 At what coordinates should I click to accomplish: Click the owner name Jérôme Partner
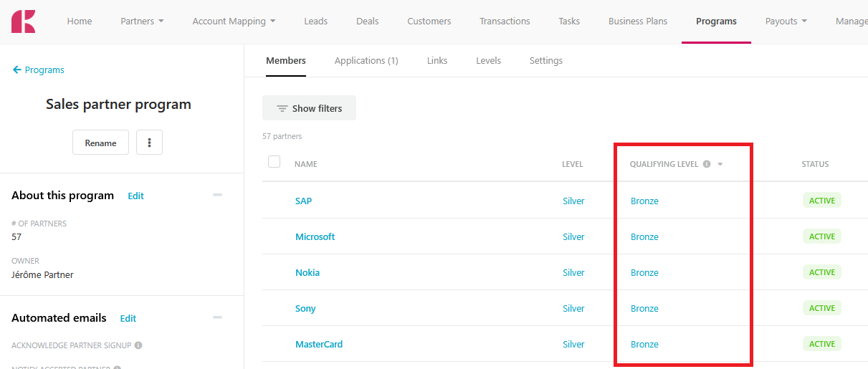(42, 274)
